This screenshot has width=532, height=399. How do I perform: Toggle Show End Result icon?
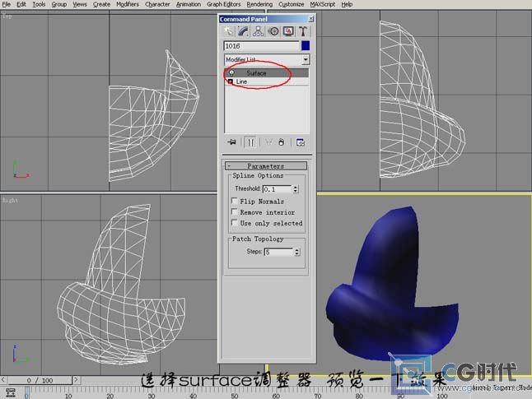250,142
